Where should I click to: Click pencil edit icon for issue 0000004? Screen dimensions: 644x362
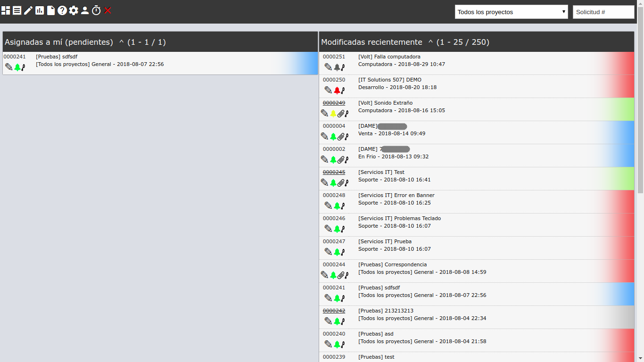pyautogui.click(x=324, y=136)
